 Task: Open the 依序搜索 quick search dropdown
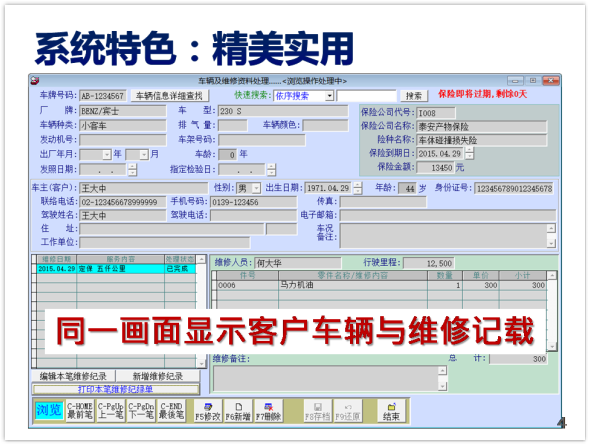pyautogui.click(x=329, y=96)
